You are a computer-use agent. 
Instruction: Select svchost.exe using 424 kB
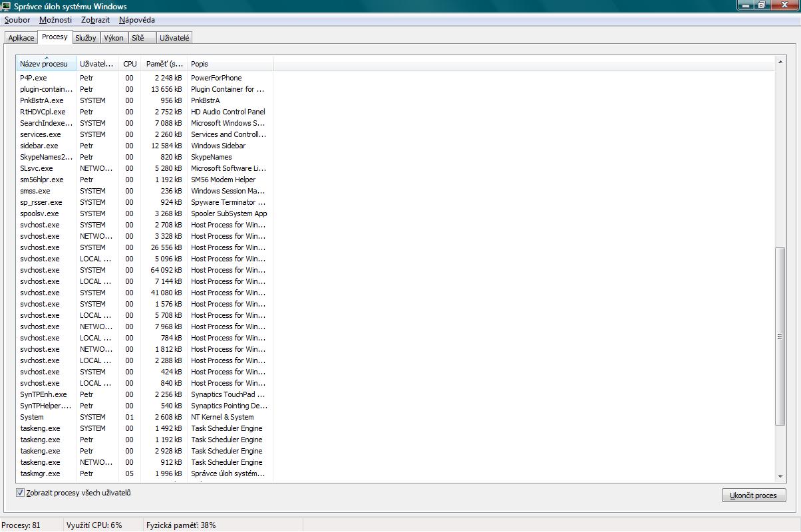[x=144, y=372]
